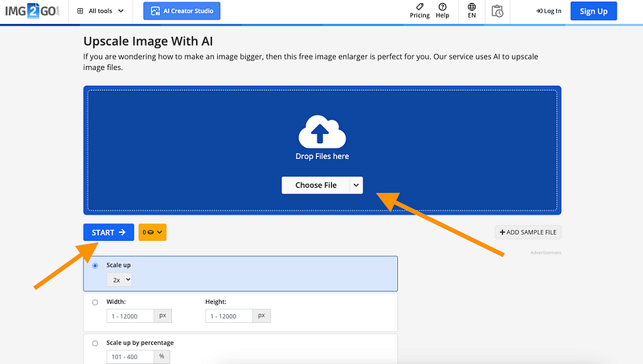Open the Choose File source dropdown arrow
The height and width of the screenshot is (364, 643).
point(355,185)
